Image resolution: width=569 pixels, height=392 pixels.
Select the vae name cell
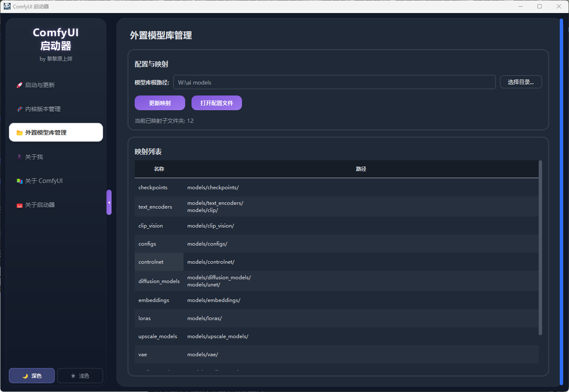click(159, 355)
